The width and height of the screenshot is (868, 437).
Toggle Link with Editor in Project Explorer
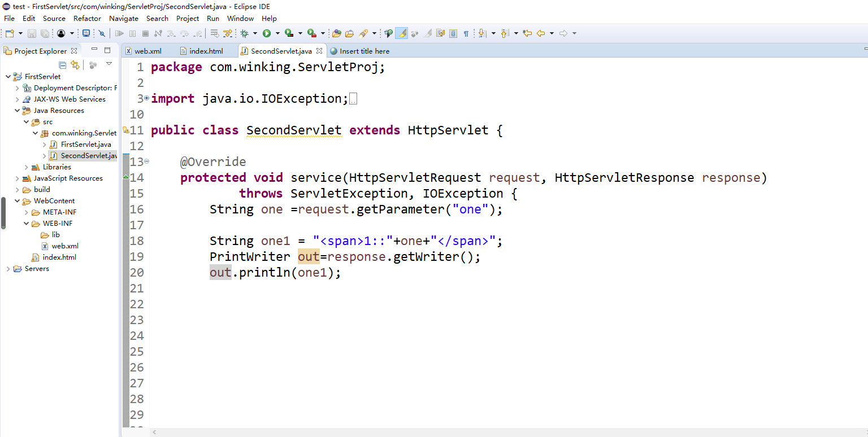click(x=75, y=65)
